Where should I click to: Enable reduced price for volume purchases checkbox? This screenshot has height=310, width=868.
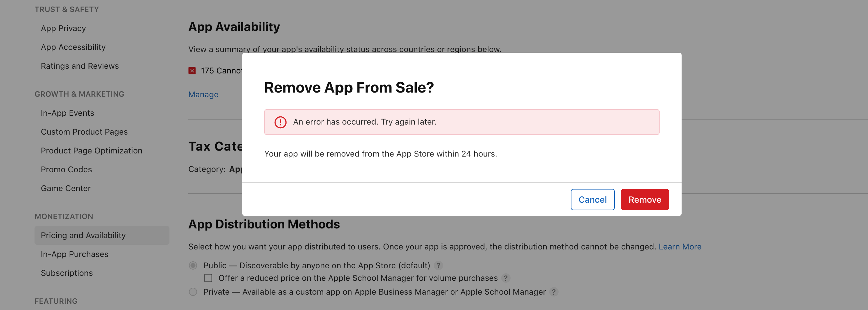pos(208,278)
